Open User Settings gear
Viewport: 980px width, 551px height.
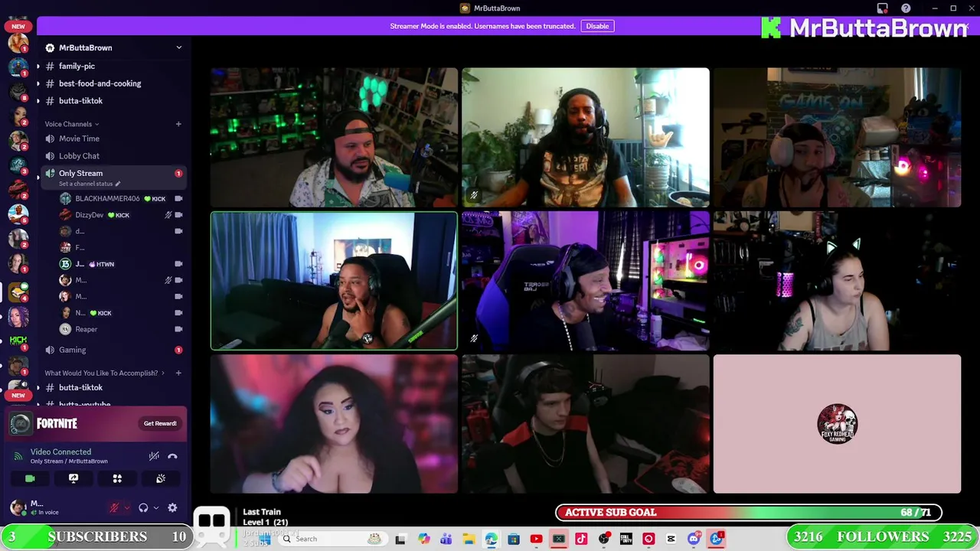(x=172, y=507)
